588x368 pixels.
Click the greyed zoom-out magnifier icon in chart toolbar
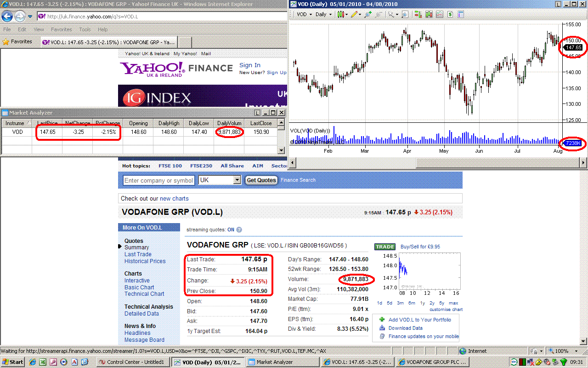coord(378,14)
